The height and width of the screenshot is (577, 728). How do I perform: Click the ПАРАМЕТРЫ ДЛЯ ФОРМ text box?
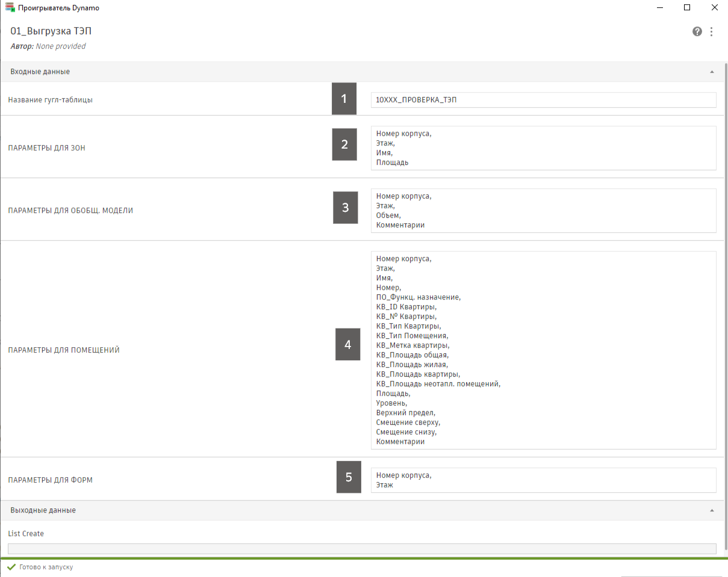click(x=543, y=480)
